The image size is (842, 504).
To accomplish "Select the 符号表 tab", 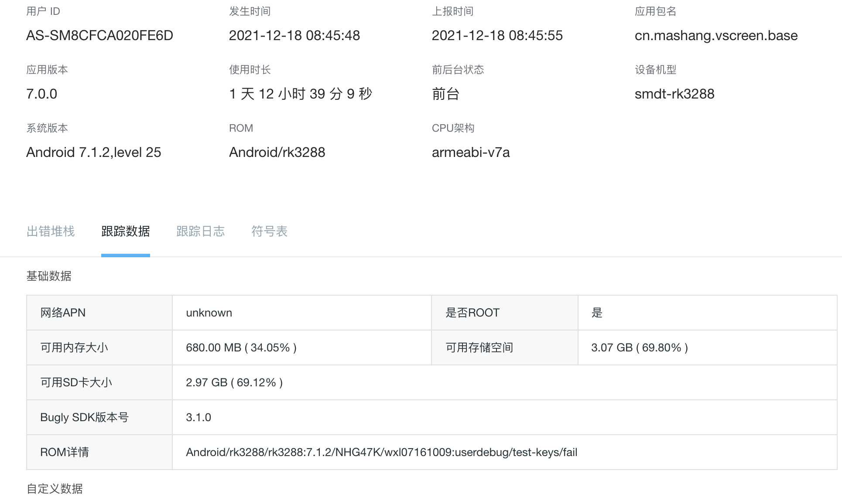I will tap(269, 232).
